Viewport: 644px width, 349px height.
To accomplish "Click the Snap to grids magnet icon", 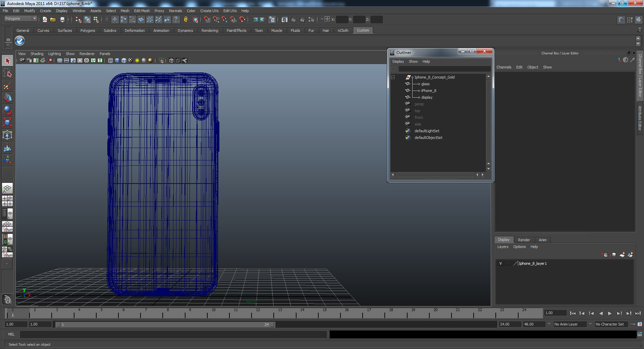I will [x=207, y=19].
